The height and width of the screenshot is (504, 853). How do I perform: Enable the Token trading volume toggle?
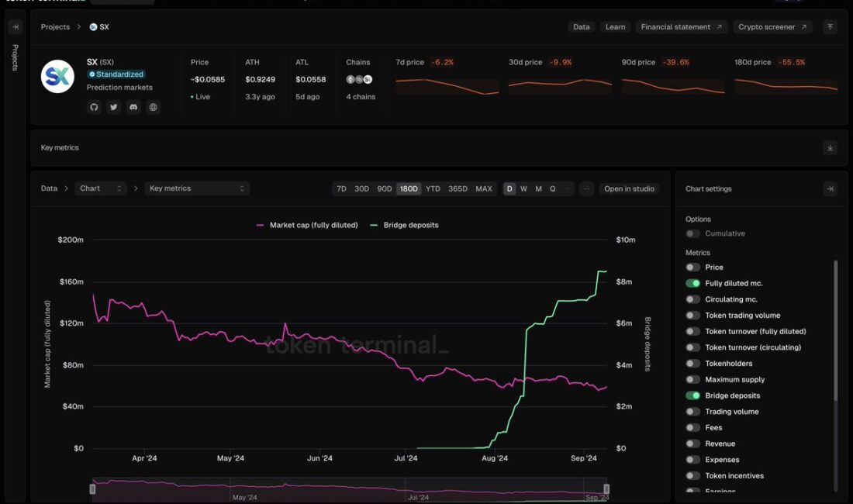[692, 316]
